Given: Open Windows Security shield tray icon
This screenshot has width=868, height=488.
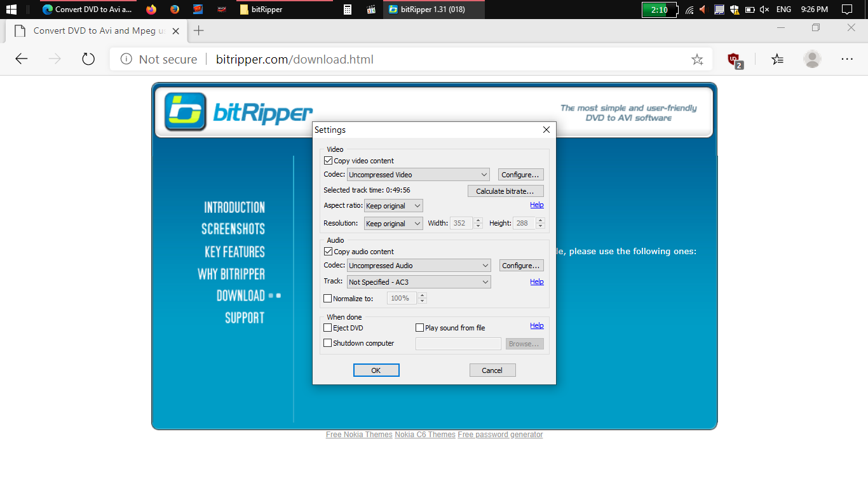Looking at the screenshot, I should point(735,10).
